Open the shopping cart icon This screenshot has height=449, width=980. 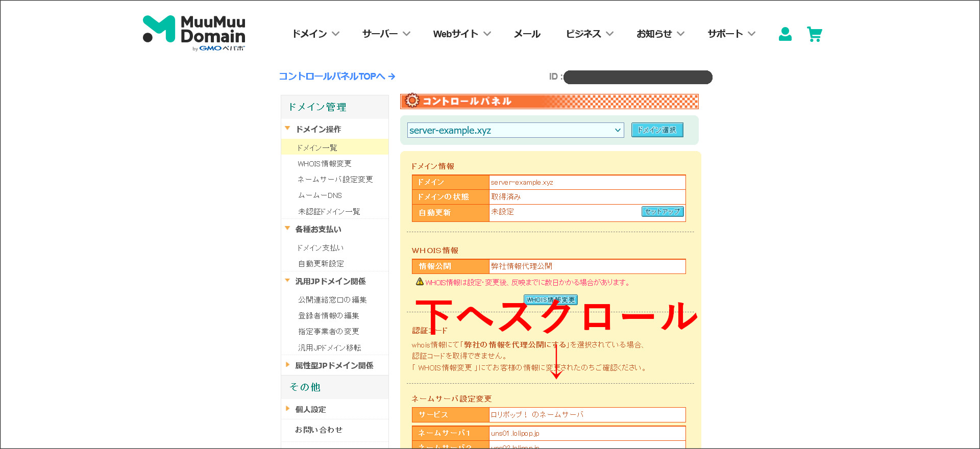[x=815, y=34]
